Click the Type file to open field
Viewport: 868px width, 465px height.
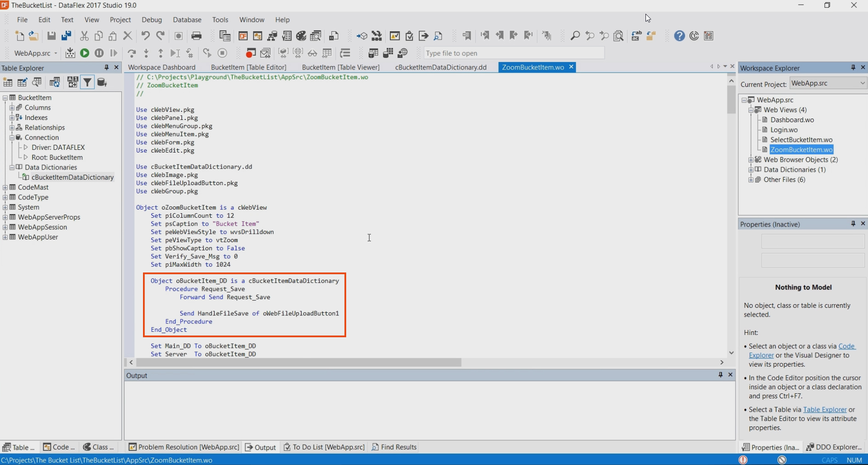point(514,53)
